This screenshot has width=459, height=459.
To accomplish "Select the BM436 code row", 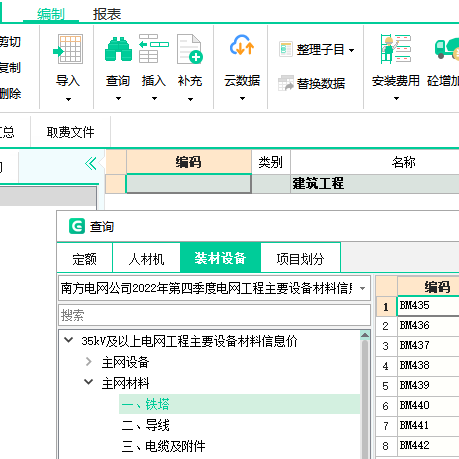I will [428, 326].
